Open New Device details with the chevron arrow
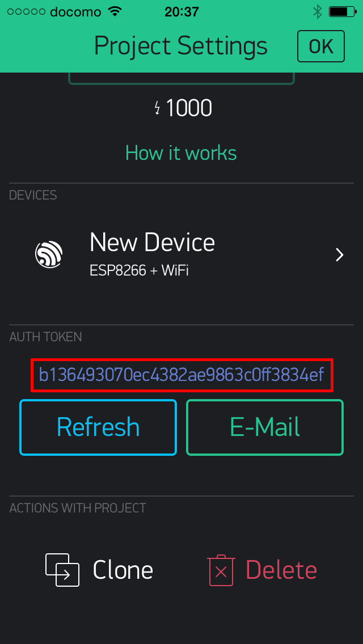 click(x=340, y=255)
